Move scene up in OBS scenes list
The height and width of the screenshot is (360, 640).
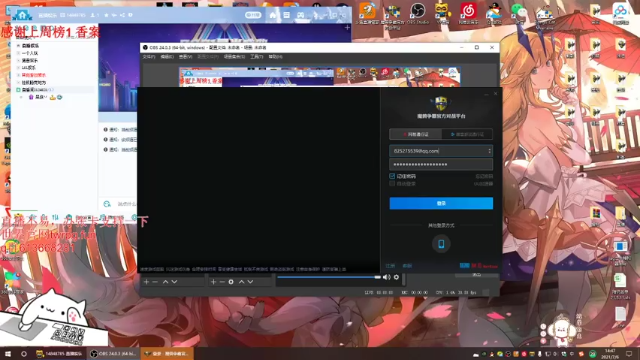point(165,282)
